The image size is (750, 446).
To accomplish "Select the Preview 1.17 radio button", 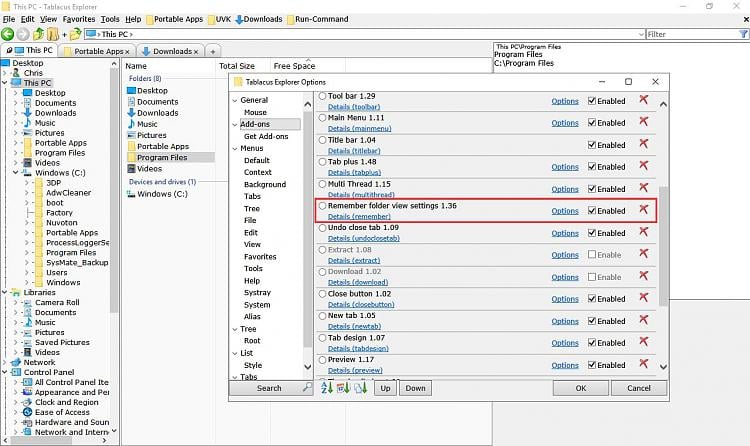I will [x=322, y=360].
